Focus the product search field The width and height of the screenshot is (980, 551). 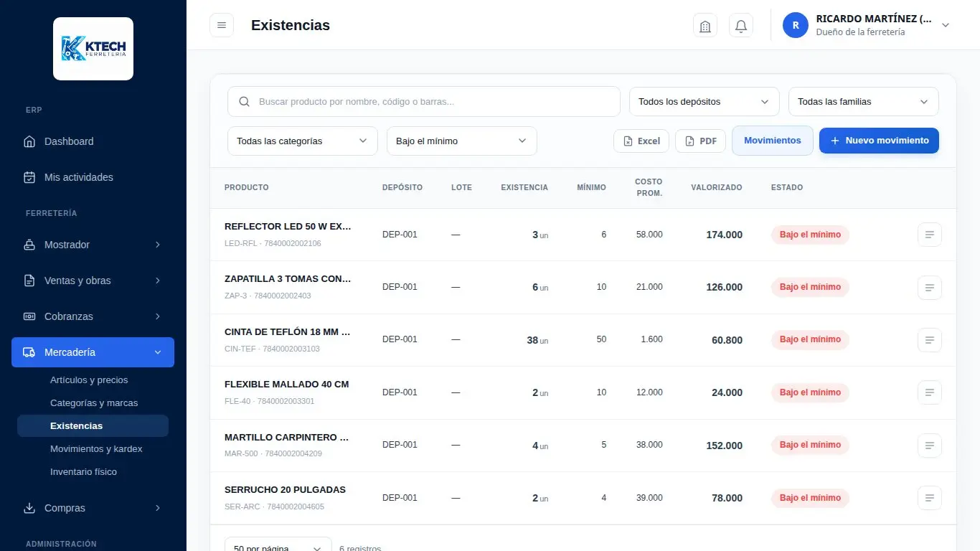(x=424, y=102)
